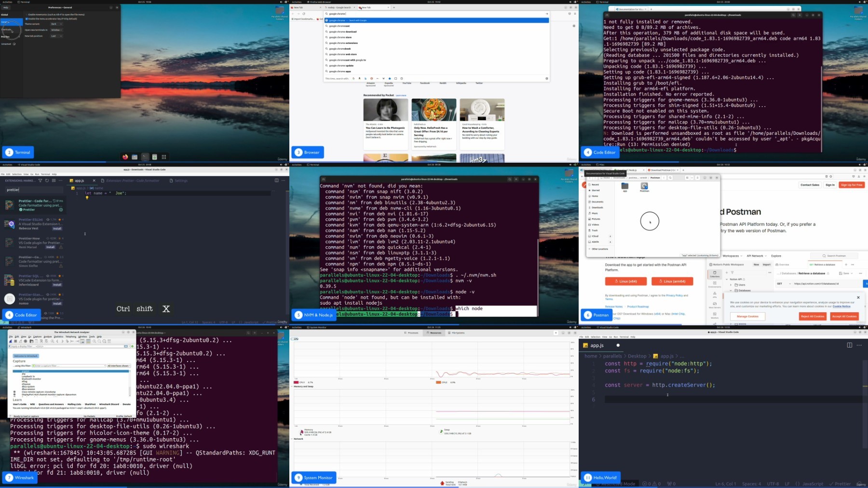This screenshot has height=488, width=868.
Task: Dismiss the cookie banner with its X
Action: click(858, 297)
